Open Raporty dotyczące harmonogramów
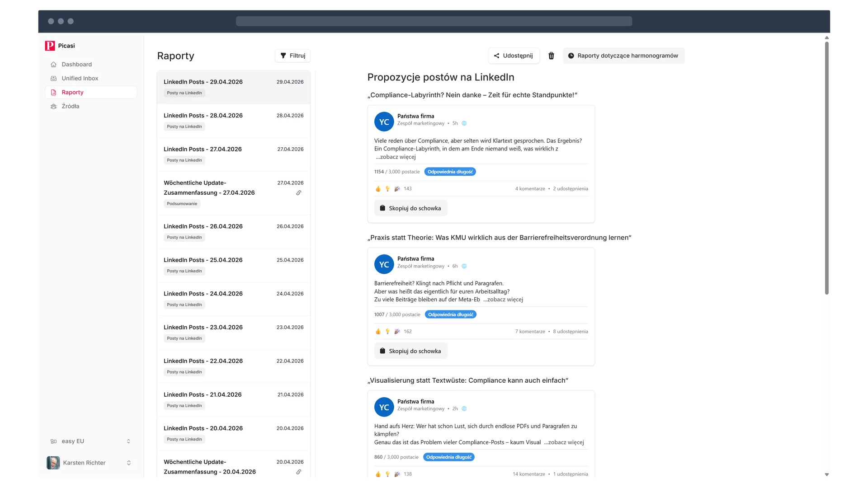Screen dimensions: 868x488 (x=623, y=56)
